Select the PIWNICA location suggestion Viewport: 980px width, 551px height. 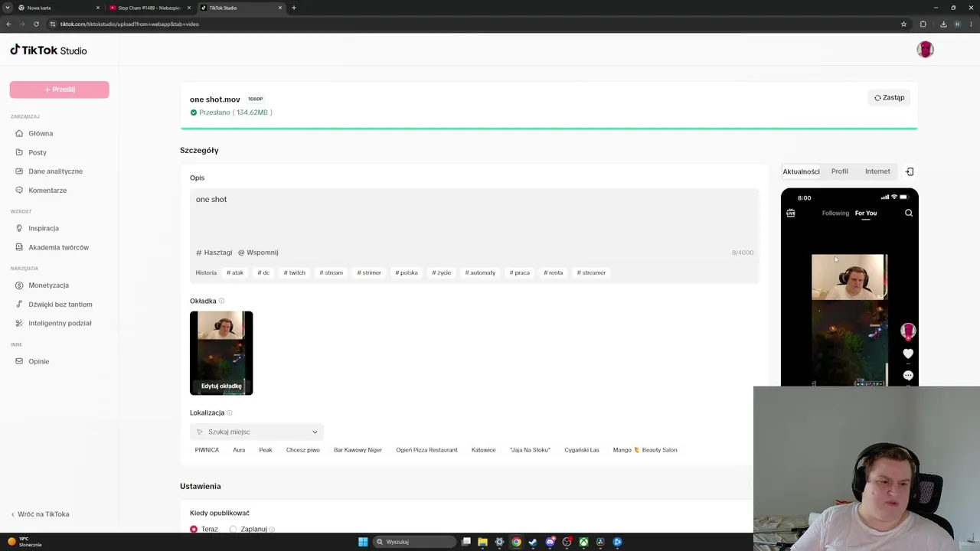click(x=207, y=450)
